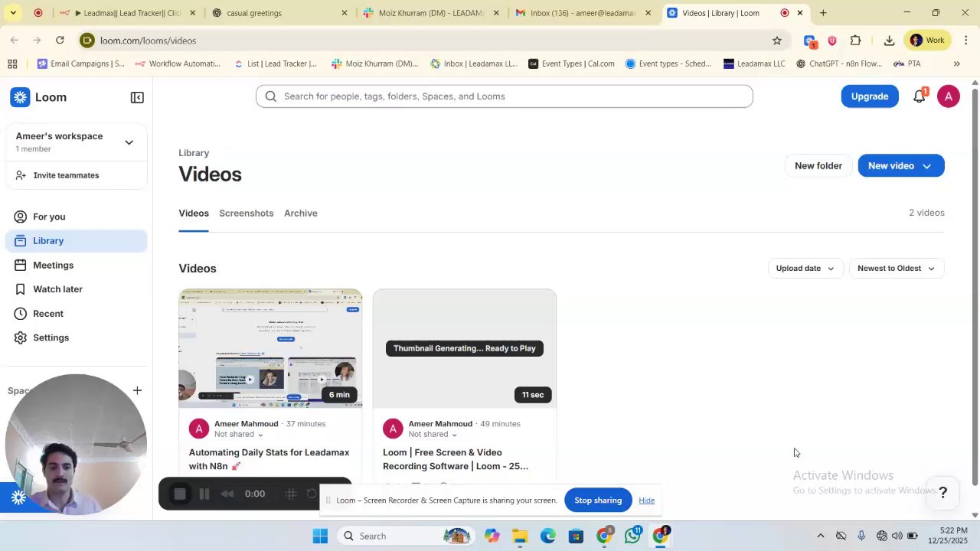The image size is (980, 551).
Task: Open volume control in the system tray
Action: [897, 536]
